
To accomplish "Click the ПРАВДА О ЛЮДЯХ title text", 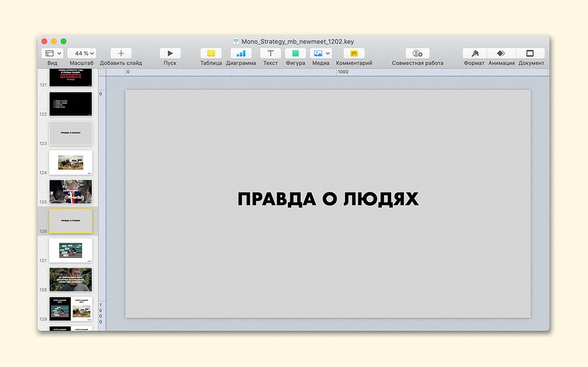I will click(x=328, y=199).
